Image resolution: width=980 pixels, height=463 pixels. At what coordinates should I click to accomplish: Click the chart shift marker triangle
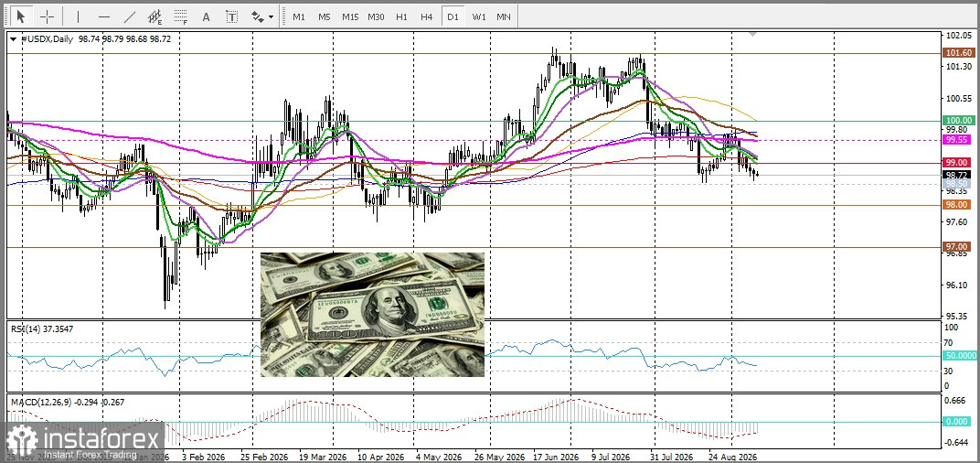(753, 34)
